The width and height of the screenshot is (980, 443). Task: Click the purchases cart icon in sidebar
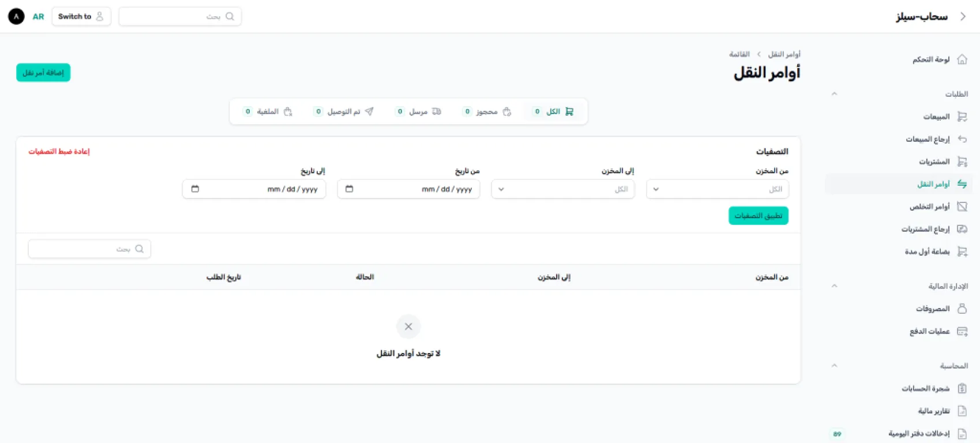tap(962, 162)
